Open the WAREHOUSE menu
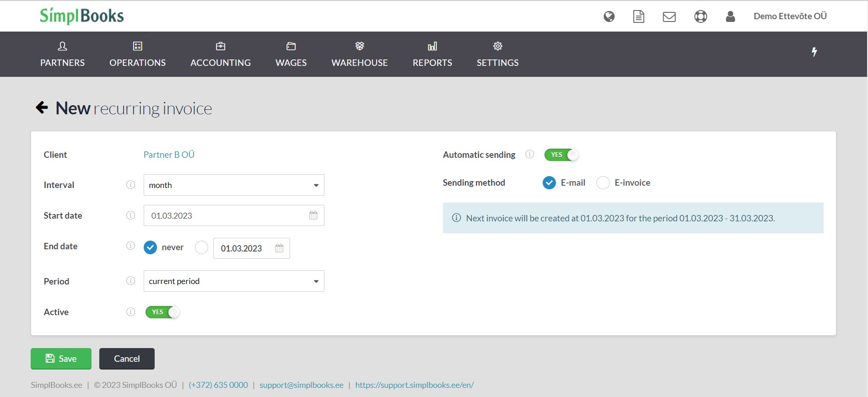The width and height of the screenshot is (868, 397). click(360, 54)
